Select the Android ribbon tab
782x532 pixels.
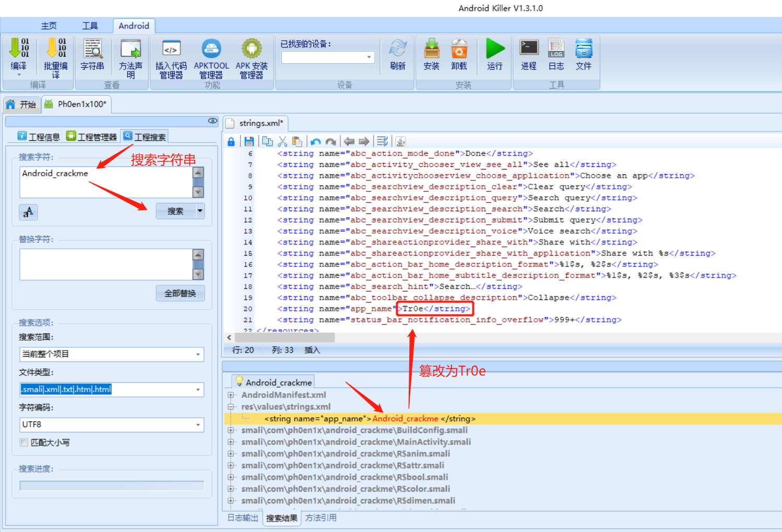(x=134, y=26)
